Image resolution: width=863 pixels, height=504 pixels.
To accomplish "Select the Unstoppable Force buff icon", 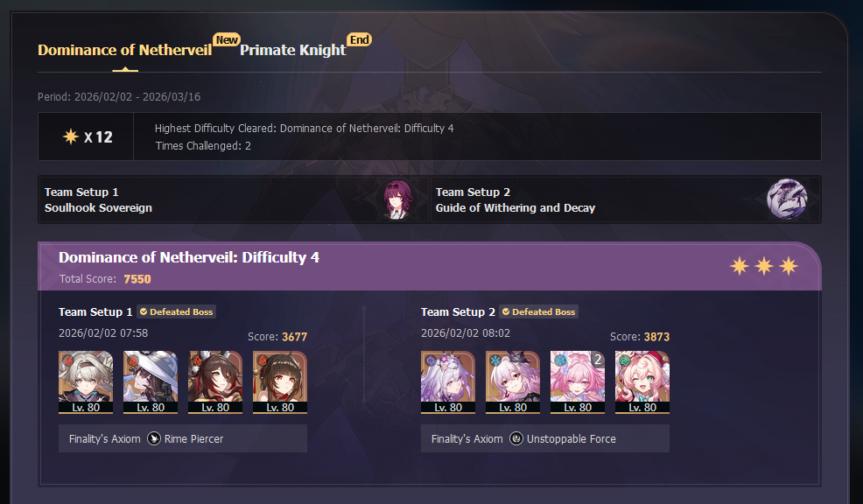I will [x=516, y=438].
